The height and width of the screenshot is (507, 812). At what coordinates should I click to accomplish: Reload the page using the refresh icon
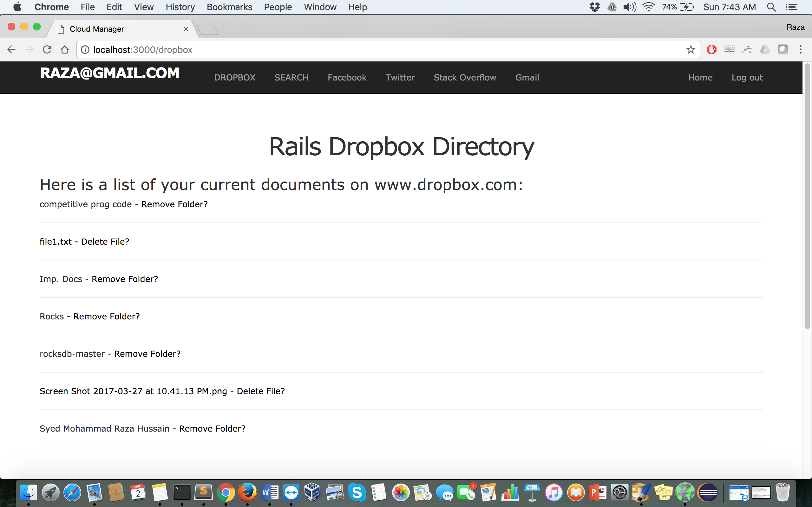click(47, 50)
